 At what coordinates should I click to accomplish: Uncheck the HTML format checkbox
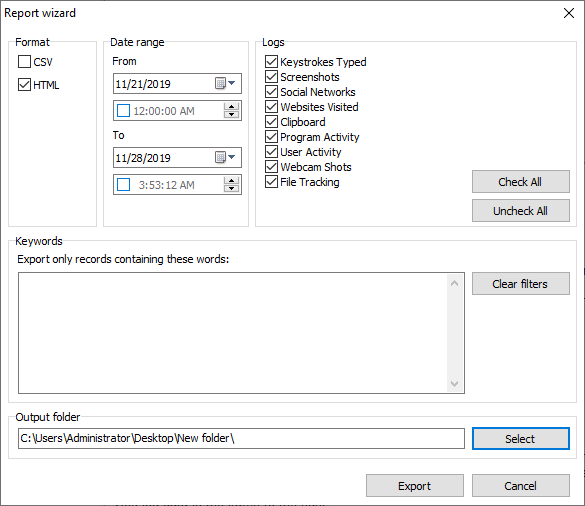[x=25, y=85]
